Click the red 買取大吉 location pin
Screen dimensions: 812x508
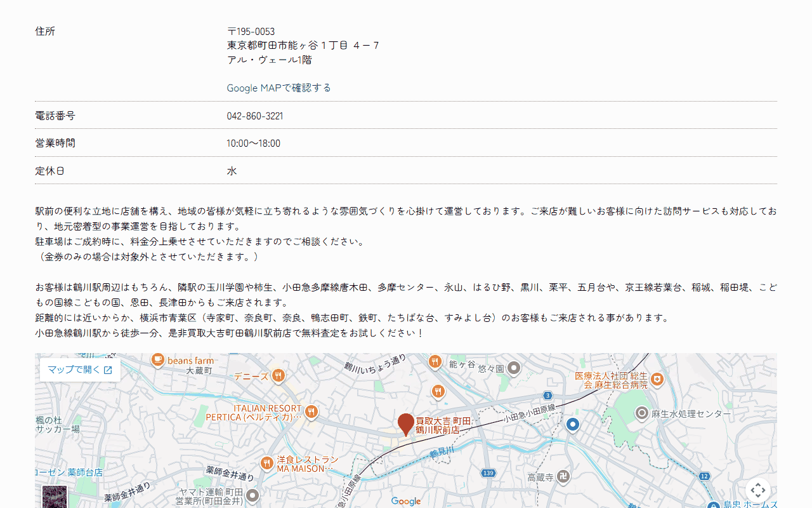click(405, 424)
